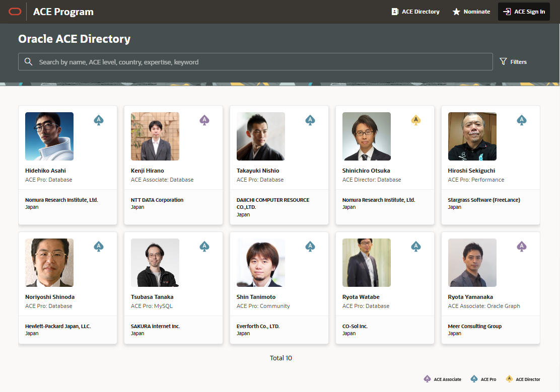
Task: Select the name Shin Tanimoto
Action: pyautogui.click(x=256, y=297)
